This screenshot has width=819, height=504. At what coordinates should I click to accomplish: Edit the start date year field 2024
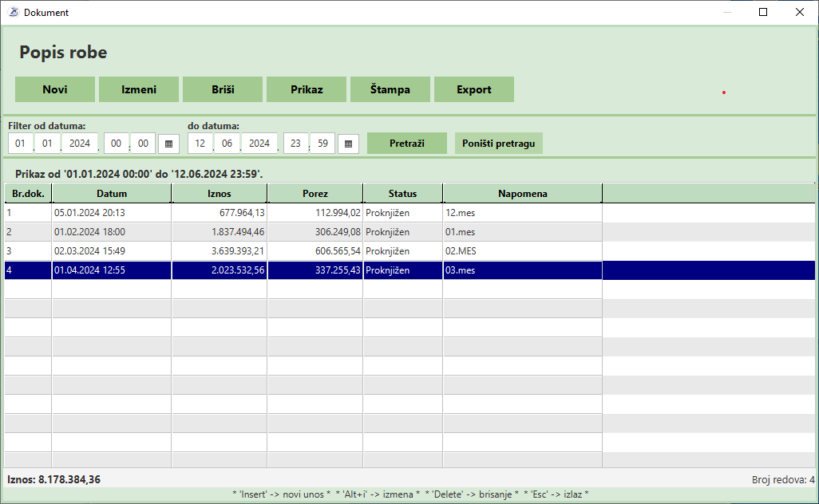[x=80, y=144]
